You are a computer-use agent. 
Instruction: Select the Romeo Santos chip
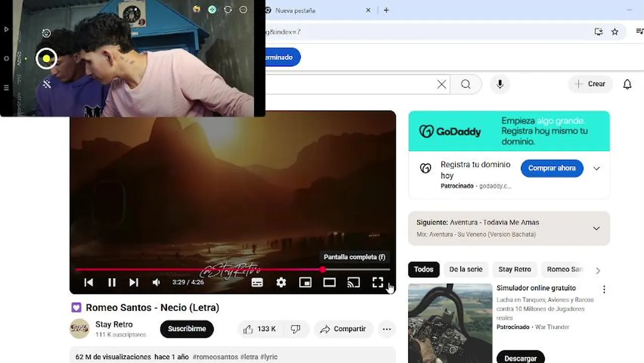point(564,269)
